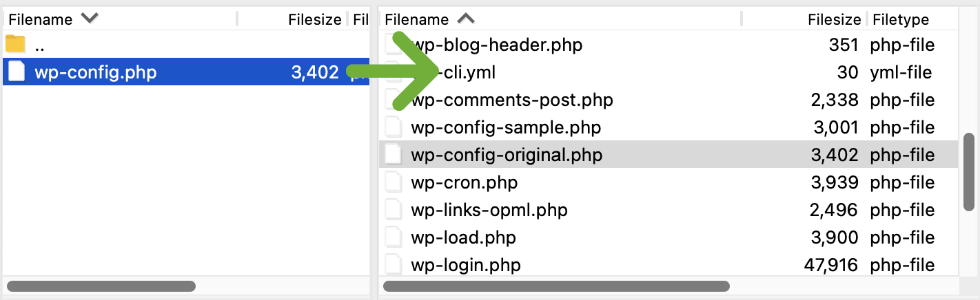Click the right pane horizontal scrollbar
980x300 pixels.
[555, 286]
